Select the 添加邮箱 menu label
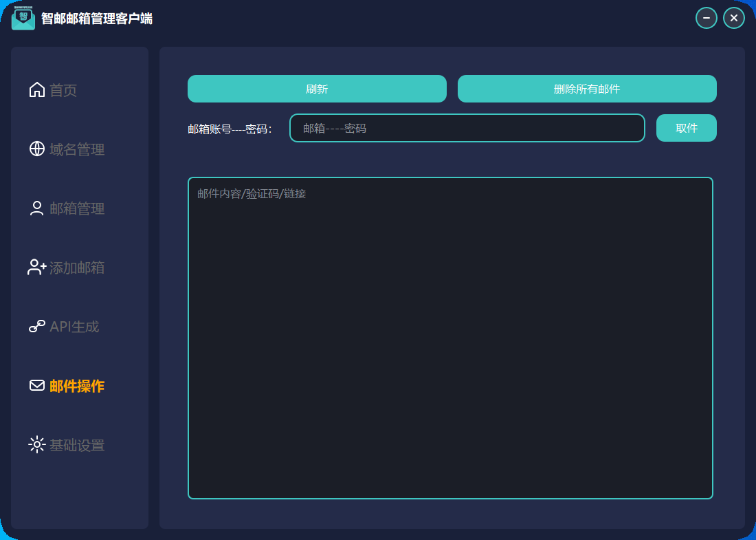The image size is (756, 540). [x=77, y=268]
